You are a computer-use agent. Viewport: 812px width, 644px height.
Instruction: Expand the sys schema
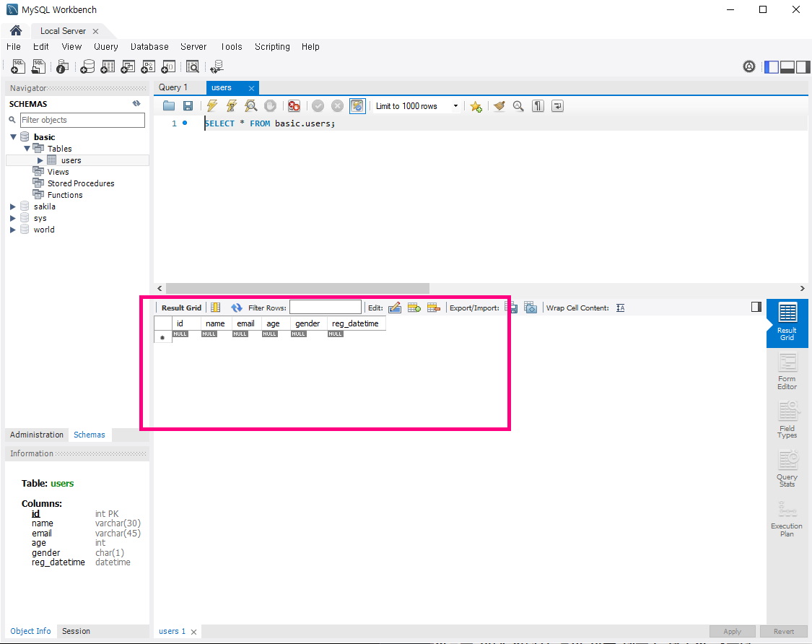coord(13,218)
